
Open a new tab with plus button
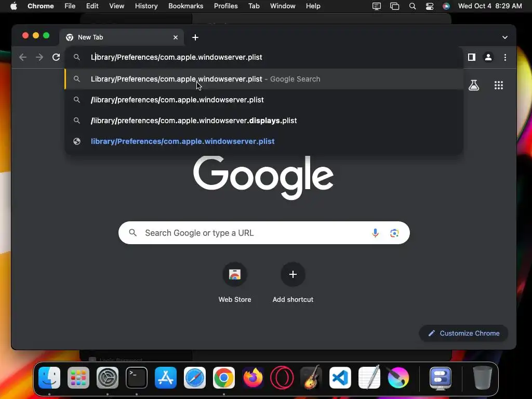195,37
